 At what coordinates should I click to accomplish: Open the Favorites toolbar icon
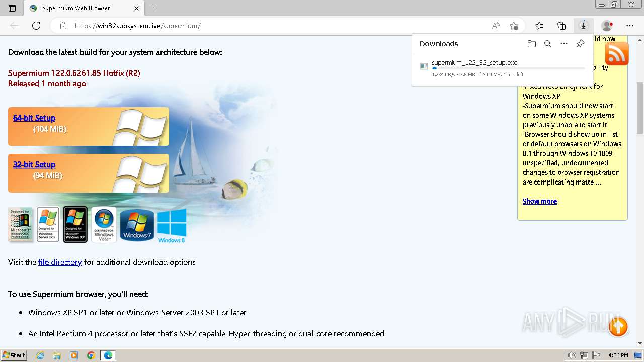pyautogui.click(x=539, y=26)
